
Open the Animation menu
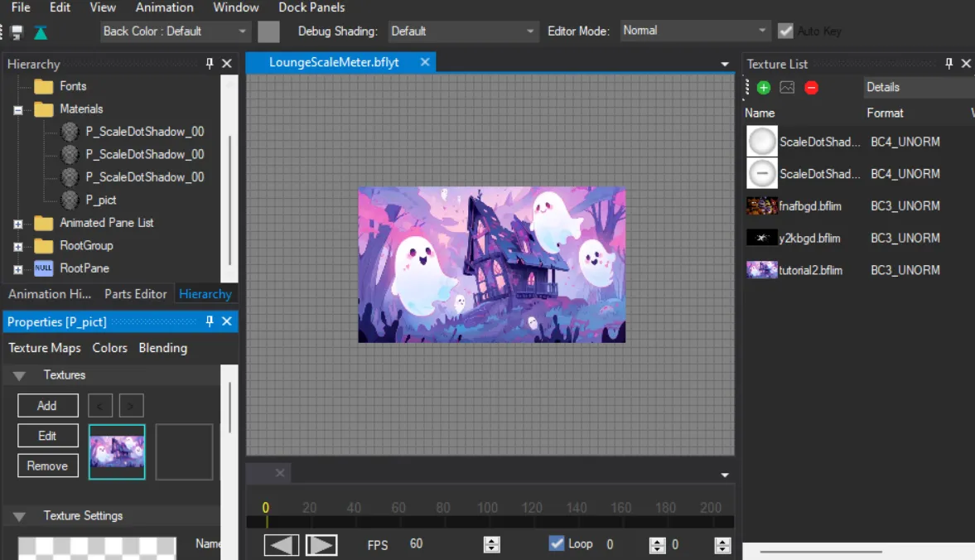click(164, 7)
